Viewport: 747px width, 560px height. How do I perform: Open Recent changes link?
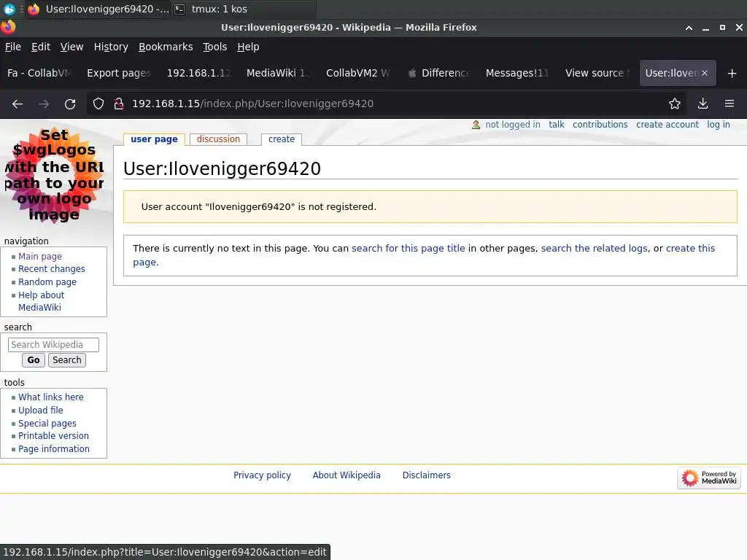pyautogui.click(x=52, y=269)
